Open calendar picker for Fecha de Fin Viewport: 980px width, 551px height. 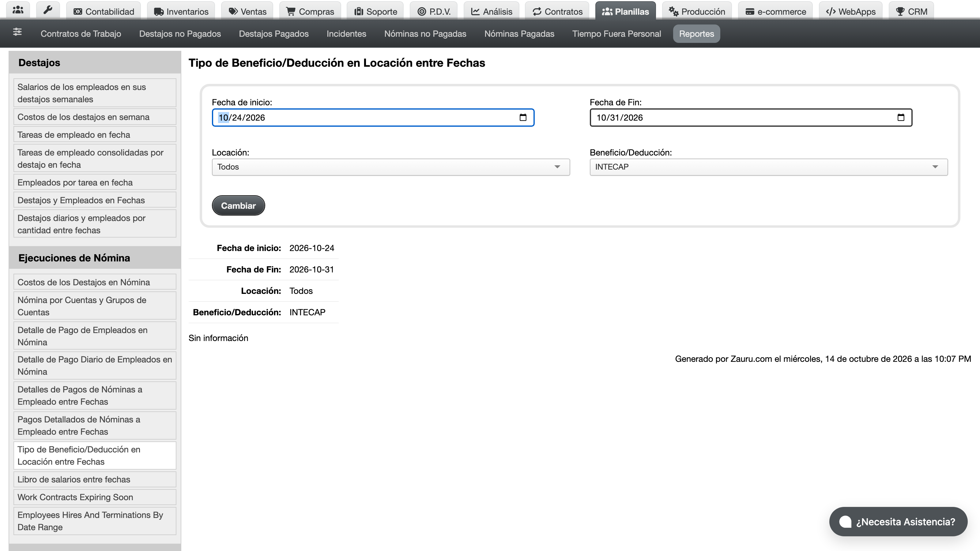(900, 118)
